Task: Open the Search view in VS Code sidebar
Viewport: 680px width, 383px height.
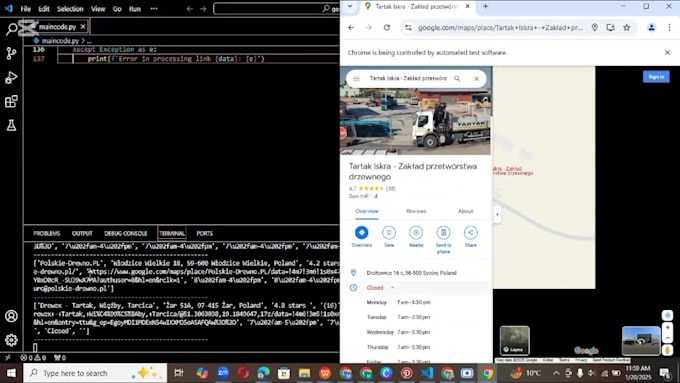Action: (11, 29)
